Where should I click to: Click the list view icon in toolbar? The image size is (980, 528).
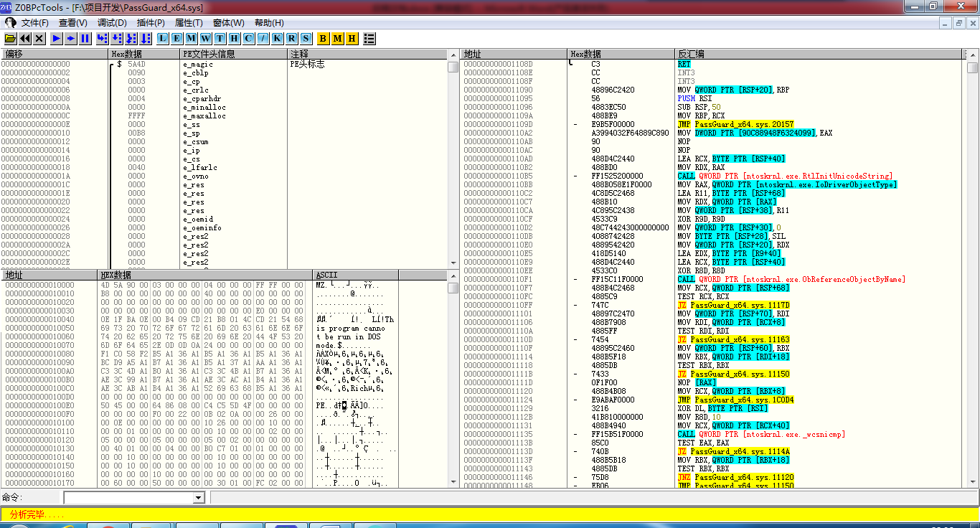click(369, 38)
